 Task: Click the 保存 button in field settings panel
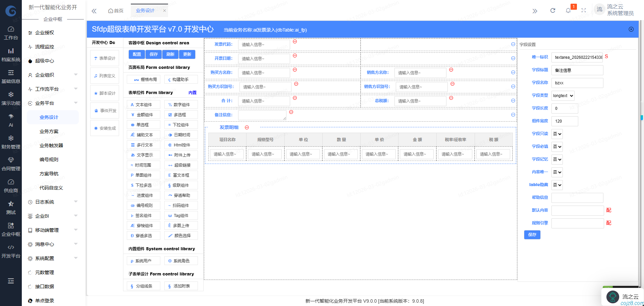click(532, 235)
